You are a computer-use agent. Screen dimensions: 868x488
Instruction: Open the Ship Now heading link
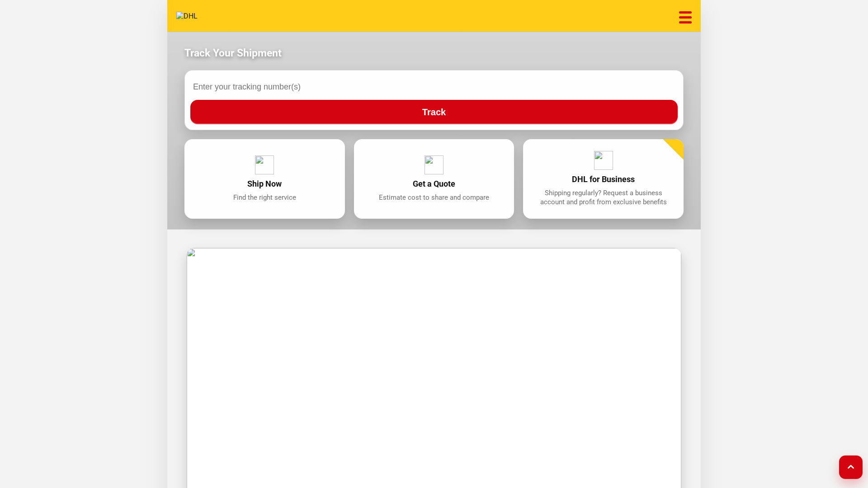(264, 184)
